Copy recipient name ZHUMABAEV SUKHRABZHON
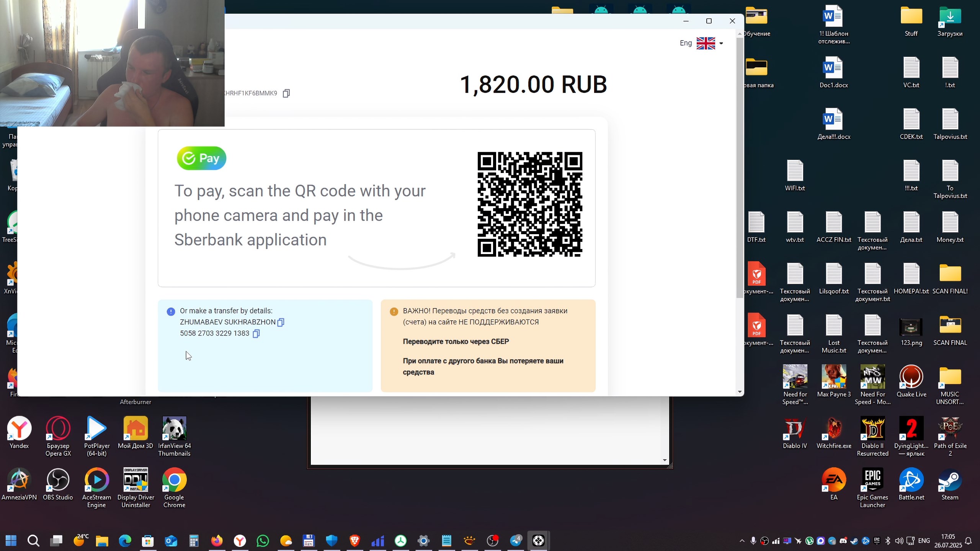980x551 pixels. click(x=281, y=322)
